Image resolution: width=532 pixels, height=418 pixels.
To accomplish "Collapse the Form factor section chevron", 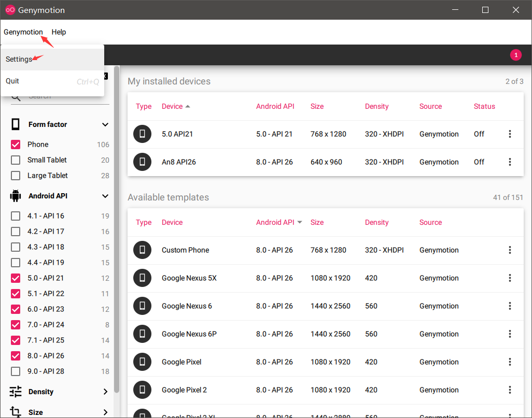I will [x=105, y=124].
